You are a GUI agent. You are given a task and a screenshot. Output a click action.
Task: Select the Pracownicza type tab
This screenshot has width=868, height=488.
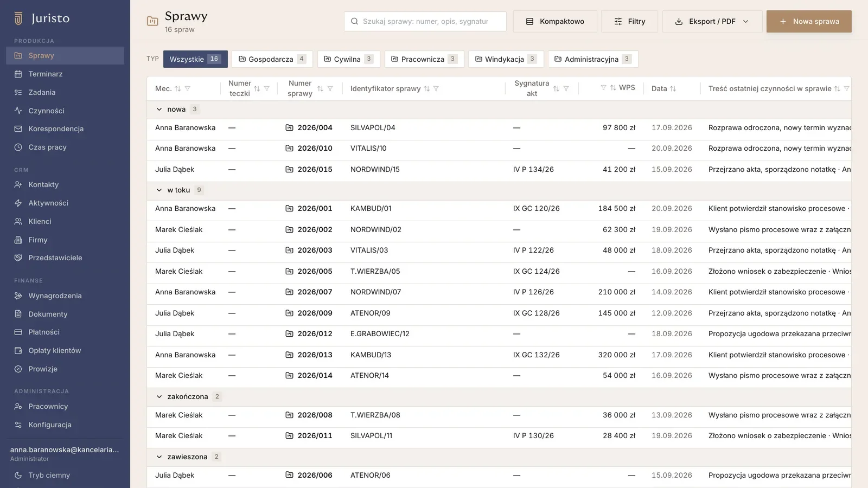[x=424, y=59]
